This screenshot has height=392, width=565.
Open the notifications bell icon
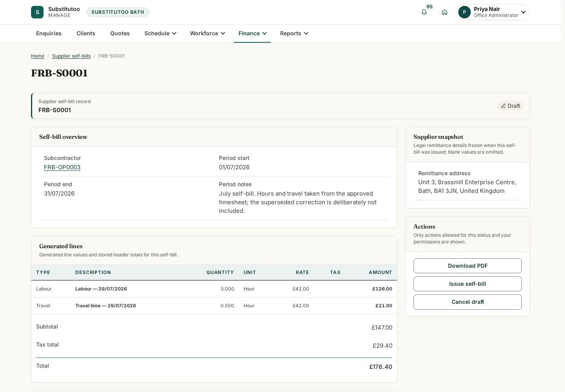(424, 12)
